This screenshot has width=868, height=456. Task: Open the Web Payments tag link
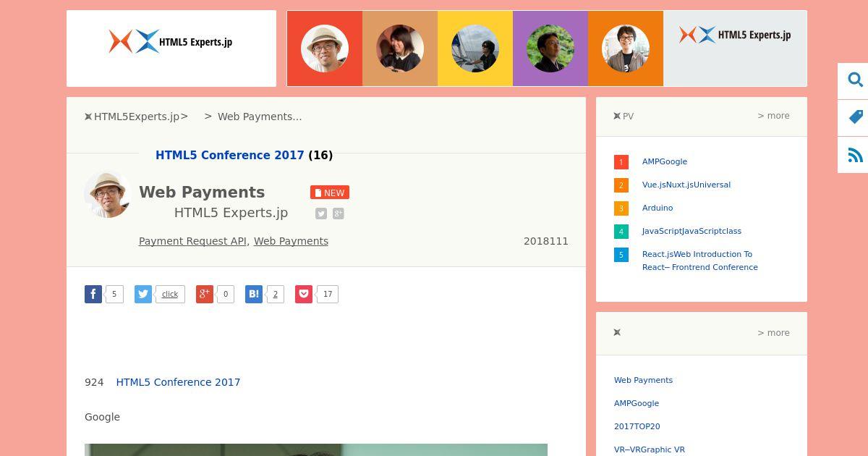291,241
